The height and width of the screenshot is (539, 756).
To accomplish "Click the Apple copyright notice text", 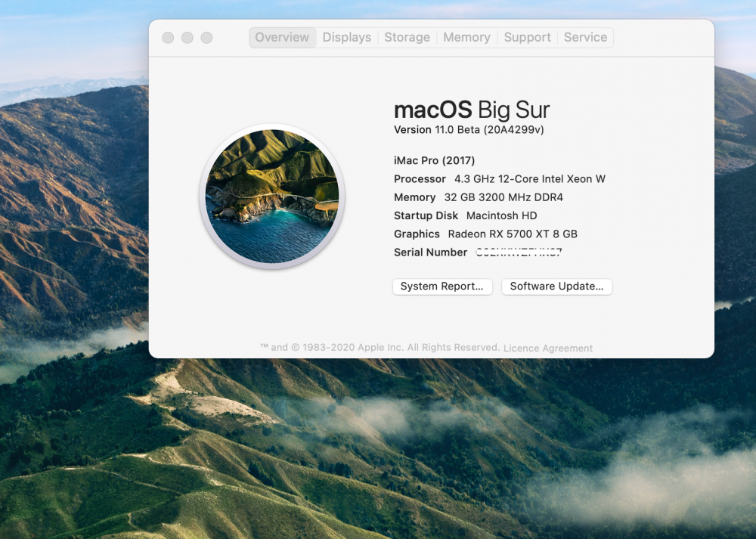I will click(x=380, y=347).
